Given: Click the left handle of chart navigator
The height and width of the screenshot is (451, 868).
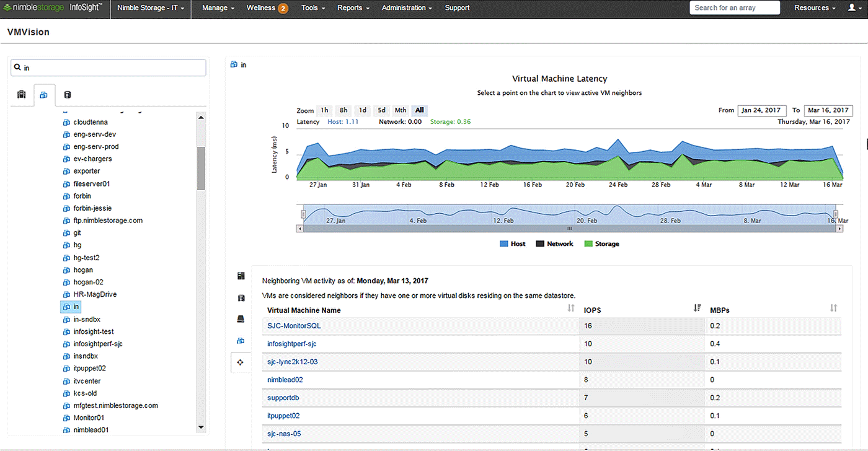Looking at the screenshot, I should click(303, 214).
